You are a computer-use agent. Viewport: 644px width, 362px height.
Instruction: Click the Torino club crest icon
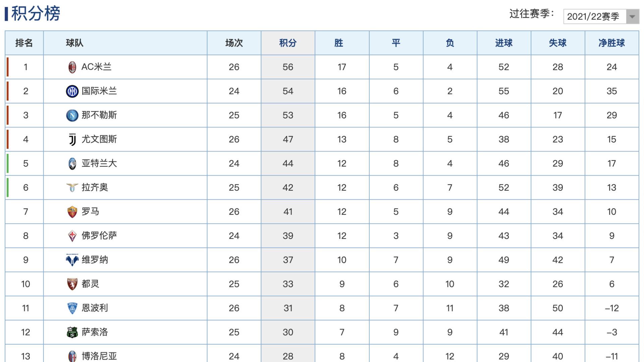[72, 284]
